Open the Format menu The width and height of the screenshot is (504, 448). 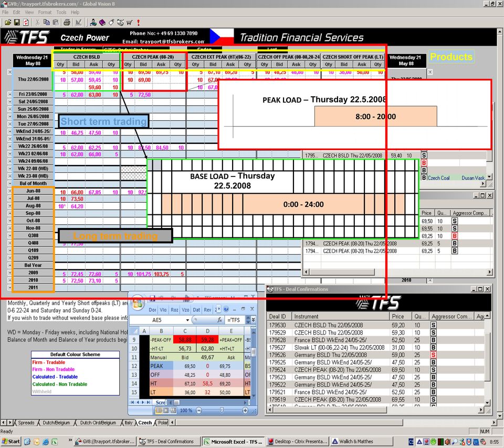pyautogui.click(x=45, y=12)
